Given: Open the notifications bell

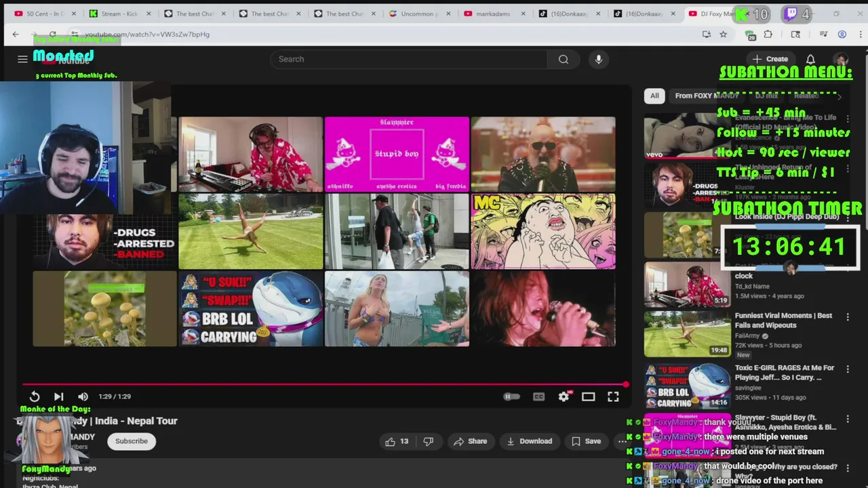Looking at the screenshot, I should 810,59.
